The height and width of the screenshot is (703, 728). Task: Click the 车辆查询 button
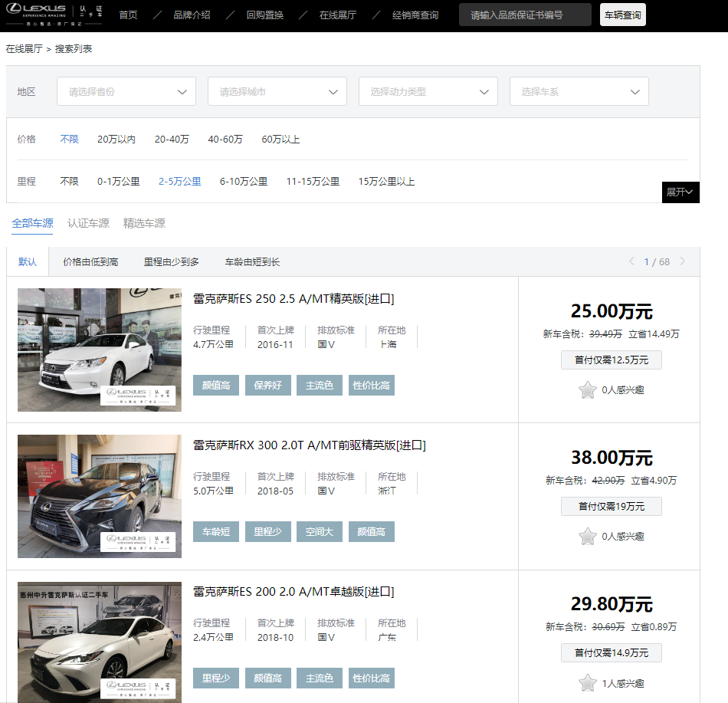622,15
